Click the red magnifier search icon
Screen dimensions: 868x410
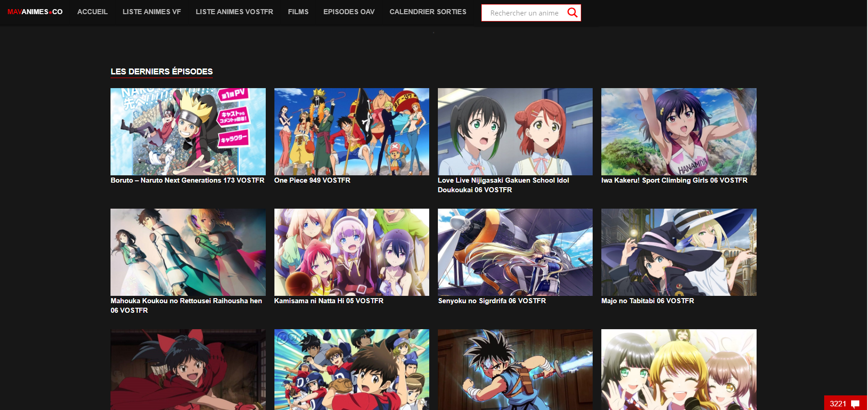point(573,13)
